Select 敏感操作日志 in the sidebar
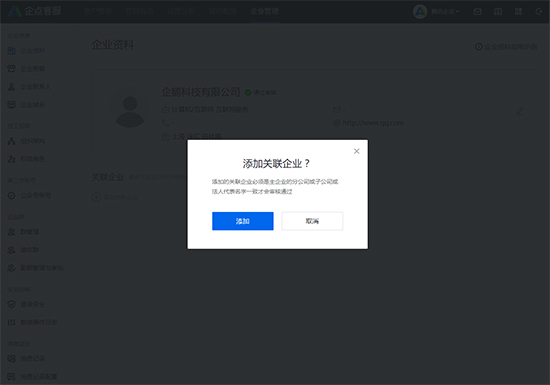550x385 pixels. (x=39, y=322)
